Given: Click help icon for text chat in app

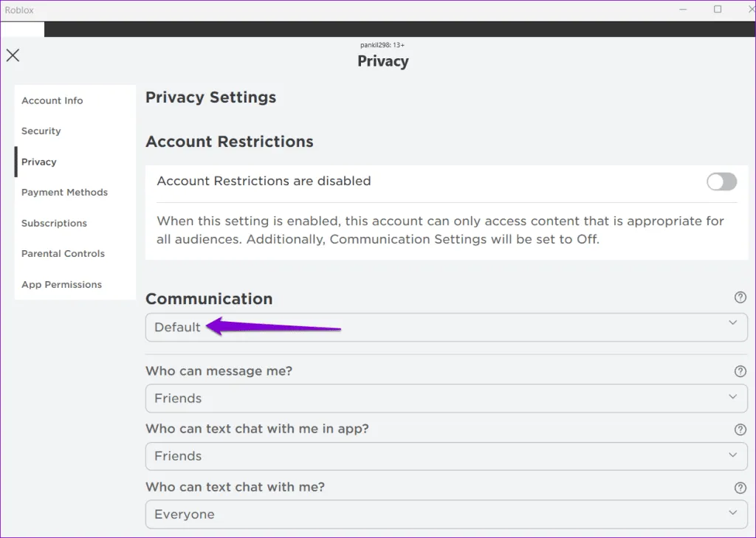Looking at the screenshot, I should coord(740,430).
